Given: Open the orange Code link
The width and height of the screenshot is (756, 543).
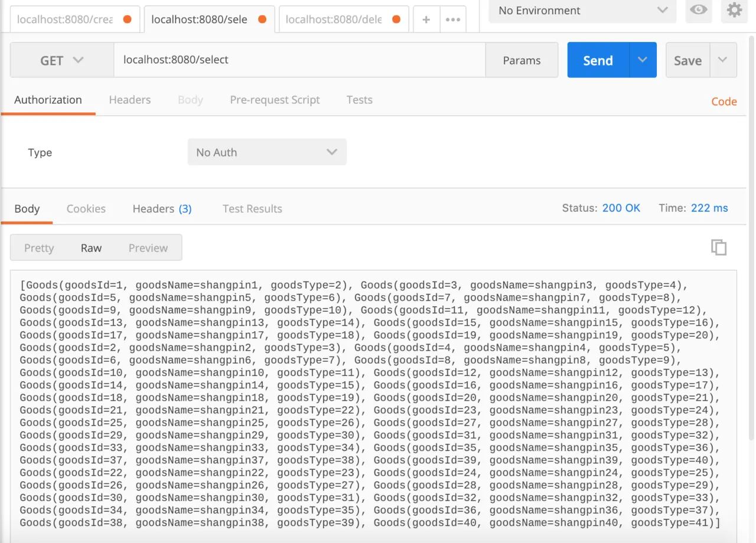Looking at the screenshot, I should coord(724,102).
